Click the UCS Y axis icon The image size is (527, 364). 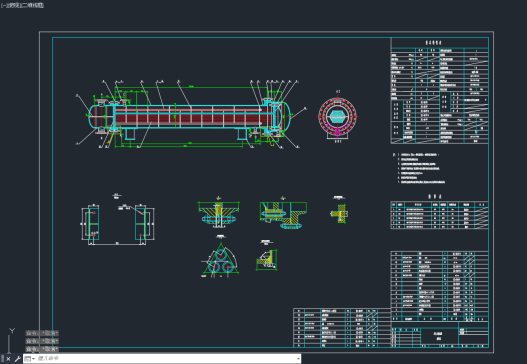[12, 331]
